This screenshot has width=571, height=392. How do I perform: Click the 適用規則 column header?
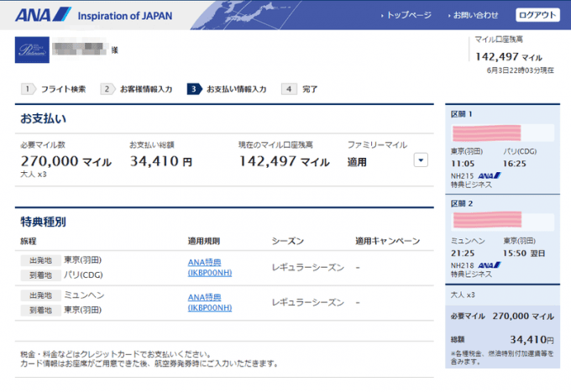pos(204,241)
